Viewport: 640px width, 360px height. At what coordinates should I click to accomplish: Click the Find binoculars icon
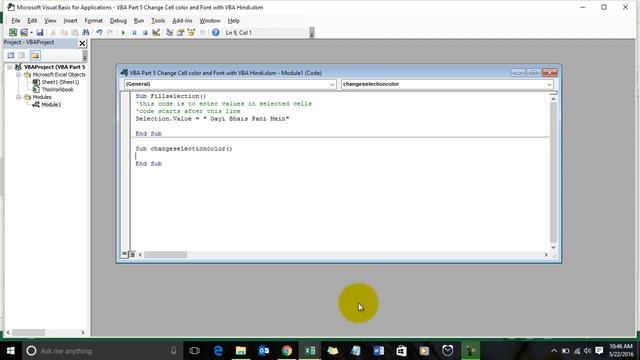coord(86,32)
